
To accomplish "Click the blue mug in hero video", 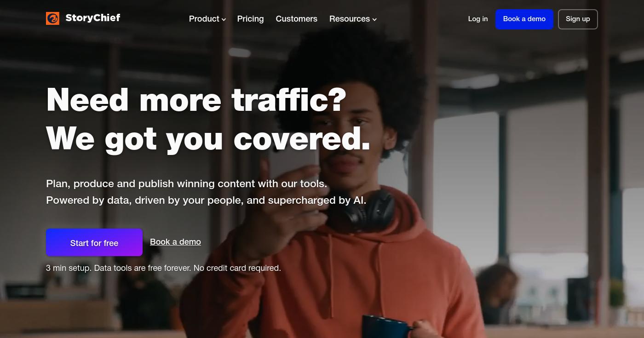I will pyautogui.click(x=386, y=327).
